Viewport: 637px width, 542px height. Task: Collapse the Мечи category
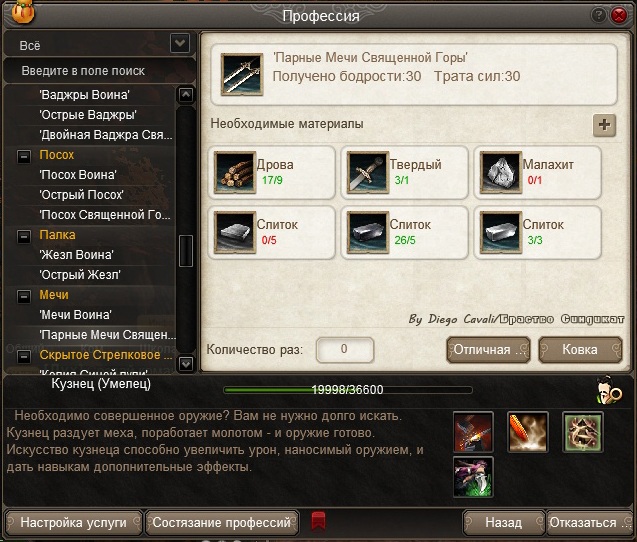coord(24,296)
